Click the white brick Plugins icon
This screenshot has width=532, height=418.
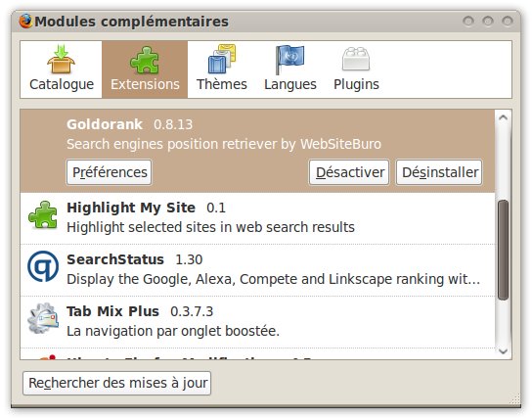[356, 59]
